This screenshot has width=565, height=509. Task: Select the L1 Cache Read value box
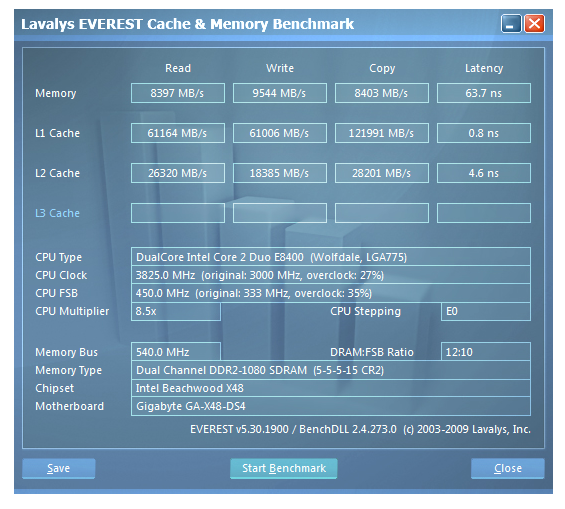178,133
